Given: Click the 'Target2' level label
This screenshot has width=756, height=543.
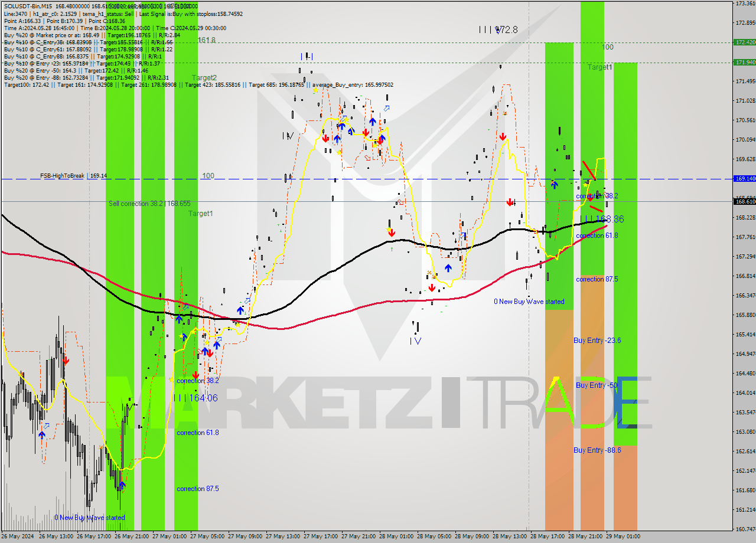Looking at the screenshot, I should [204, 77].
